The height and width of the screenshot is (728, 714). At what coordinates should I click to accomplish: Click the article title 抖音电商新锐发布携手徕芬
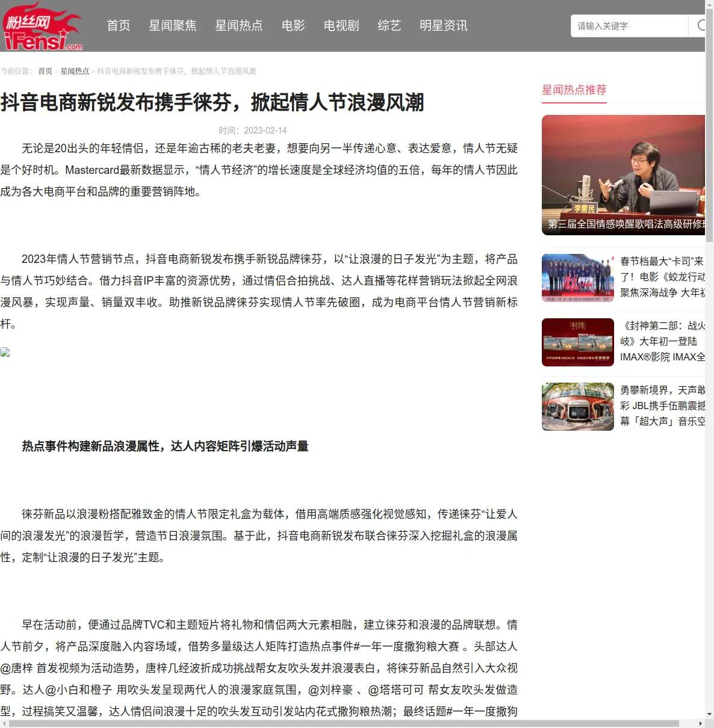[x=213, y=102]
